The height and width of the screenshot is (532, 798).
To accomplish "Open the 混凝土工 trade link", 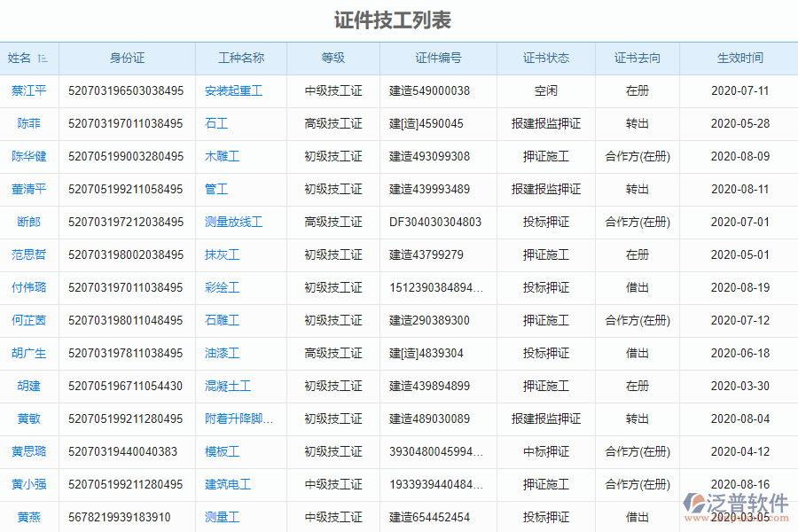I will point(229,386).
